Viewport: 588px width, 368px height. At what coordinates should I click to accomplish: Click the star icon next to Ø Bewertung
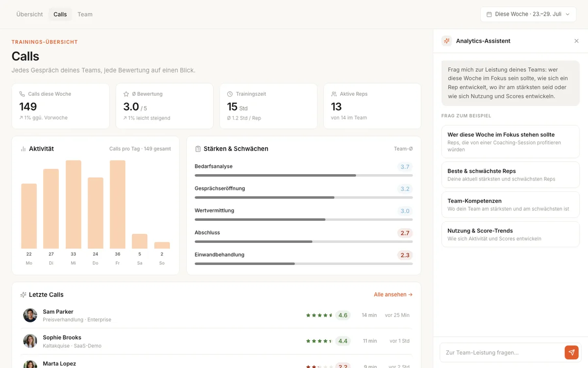[126, 94]
